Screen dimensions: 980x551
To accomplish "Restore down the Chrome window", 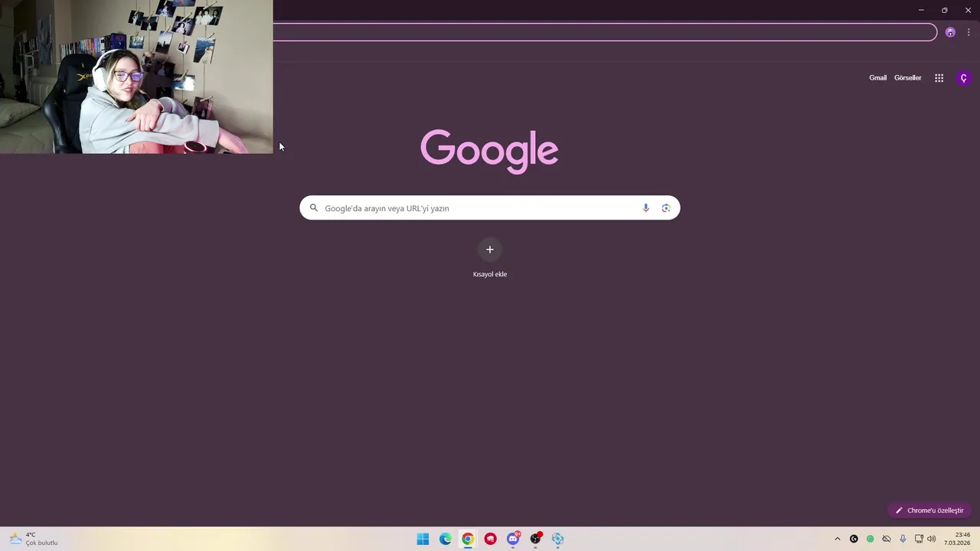I will [945, 10].
